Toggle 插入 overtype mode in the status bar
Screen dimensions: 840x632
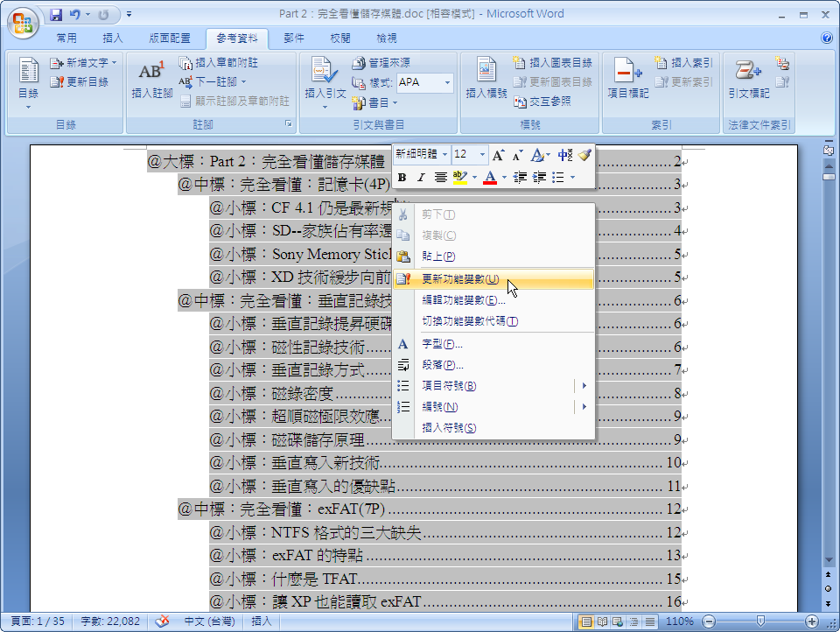pos(262,621)
